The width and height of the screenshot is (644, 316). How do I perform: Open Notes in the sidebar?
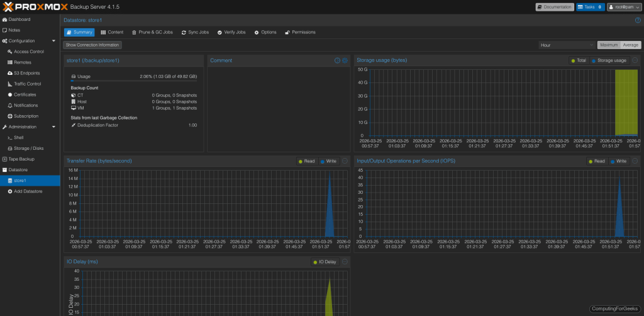click(x=11, y=30)
